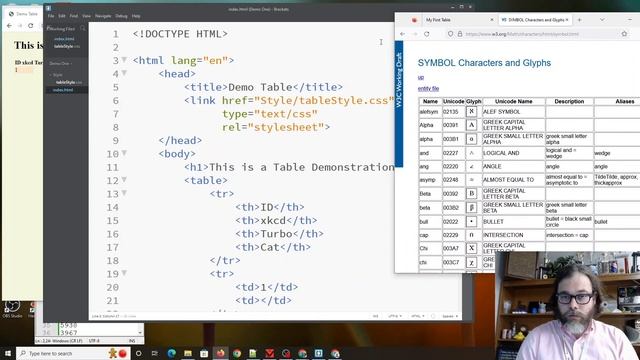Close the 'SYMBOL Characters and Glyphs' tab

(x=567, y=20)
